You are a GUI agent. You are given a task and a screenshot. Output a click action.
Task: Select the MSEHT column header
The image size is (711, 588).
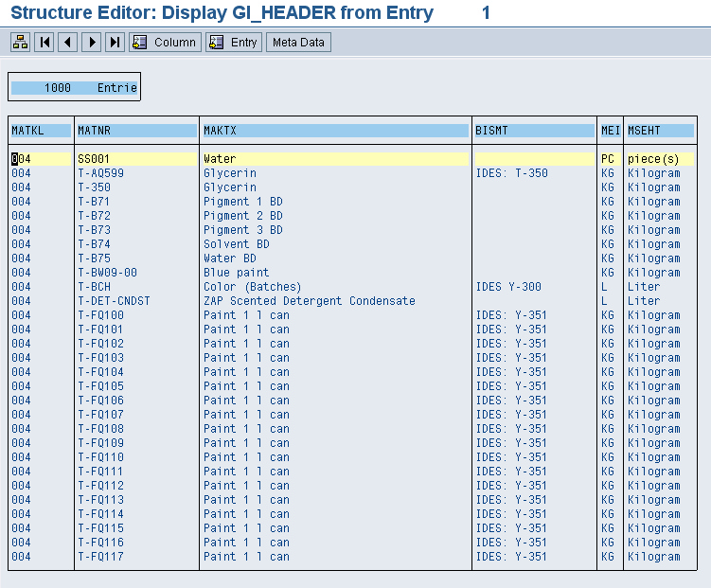pos(660,131)
